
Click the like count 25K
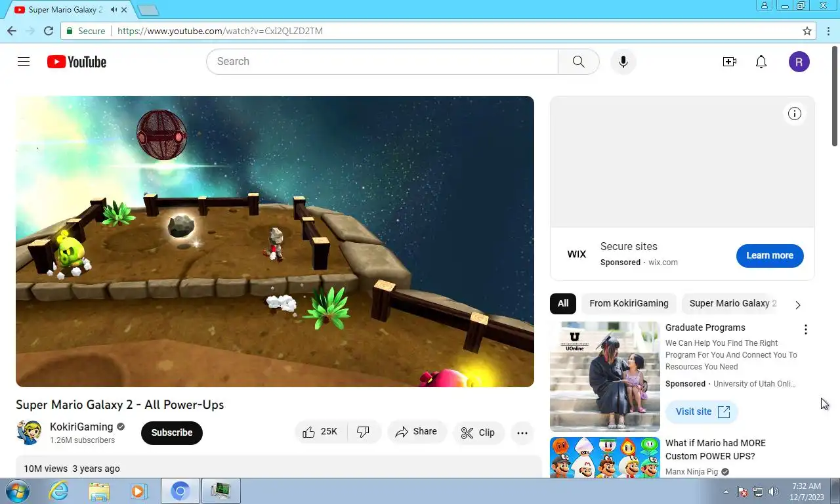(x=329, y=432)
